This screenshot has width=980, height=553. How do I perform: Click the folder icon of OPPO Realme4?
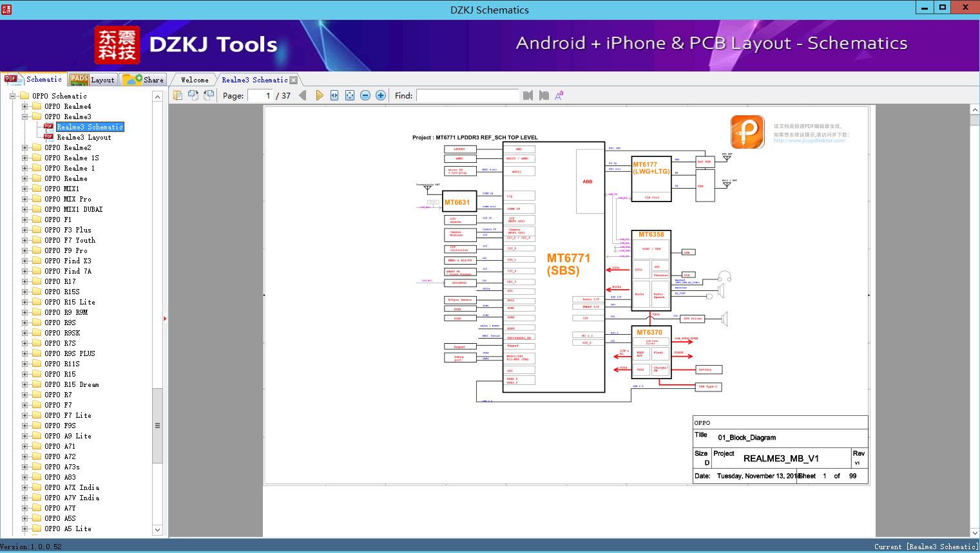coord(37,106)
